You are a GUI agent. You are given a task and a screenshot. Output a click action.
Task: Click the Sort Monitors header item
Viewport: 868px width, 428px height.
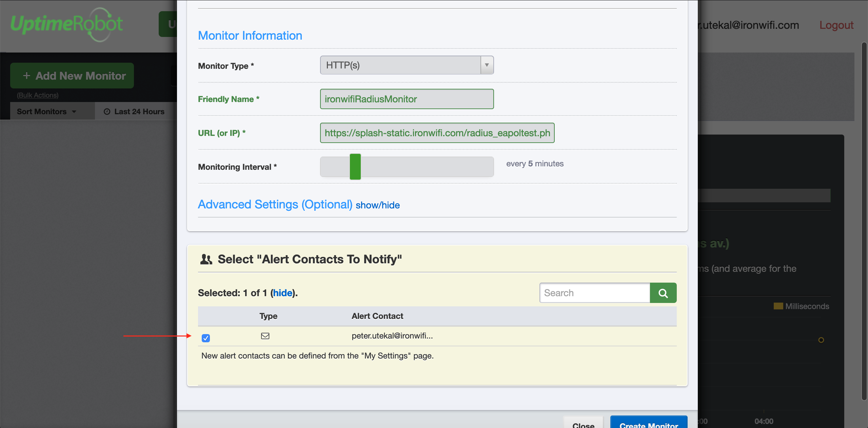tap(42, 111)
